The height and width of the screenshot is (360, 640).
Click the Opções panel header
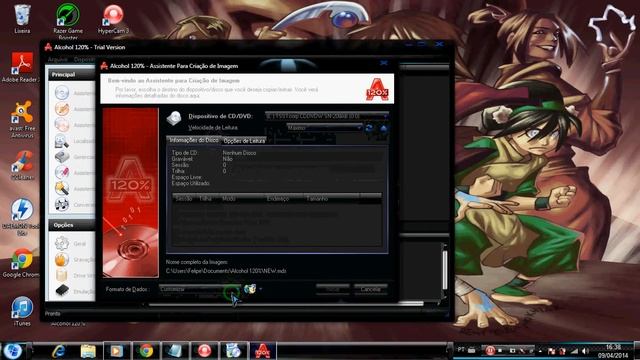click(72, 225)
